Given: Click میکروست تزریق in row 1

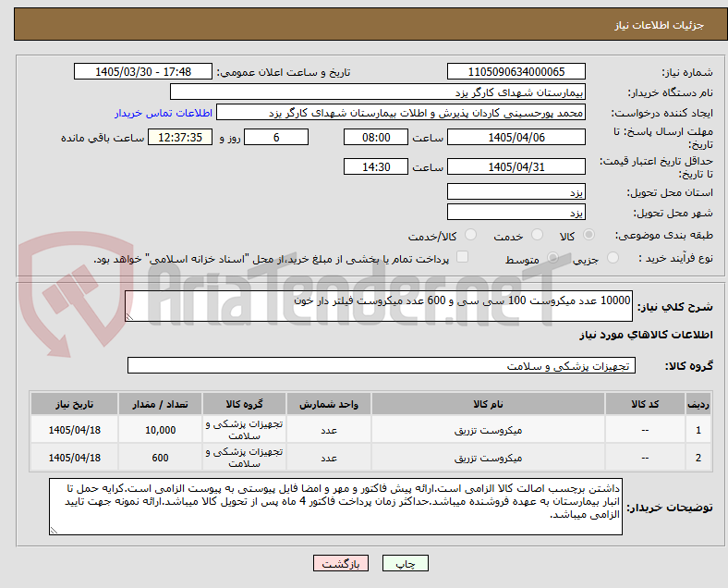Looking at the screenshot, I should [x=488, y=430].
